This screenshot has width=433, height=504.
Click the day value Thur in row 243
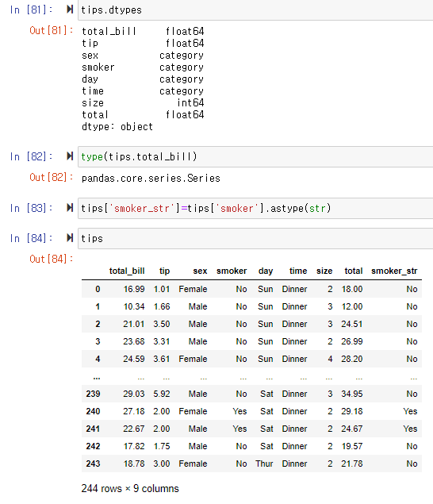click(264, 464)
